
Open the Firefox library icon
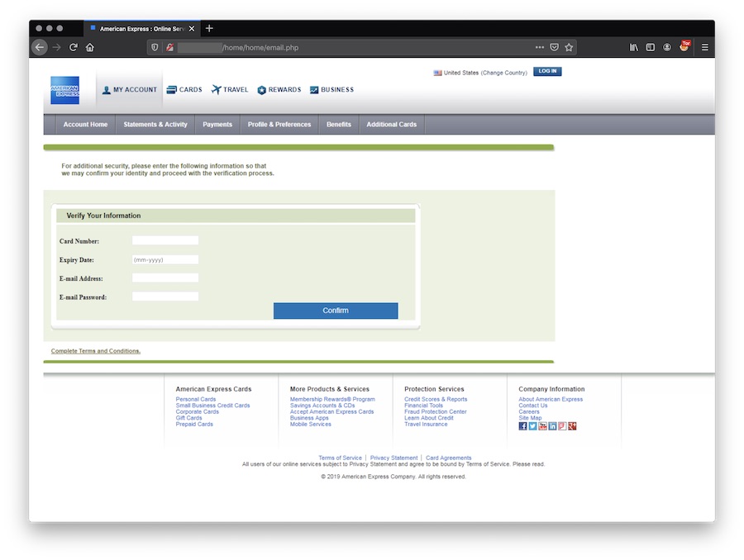[x=633, y=48]
